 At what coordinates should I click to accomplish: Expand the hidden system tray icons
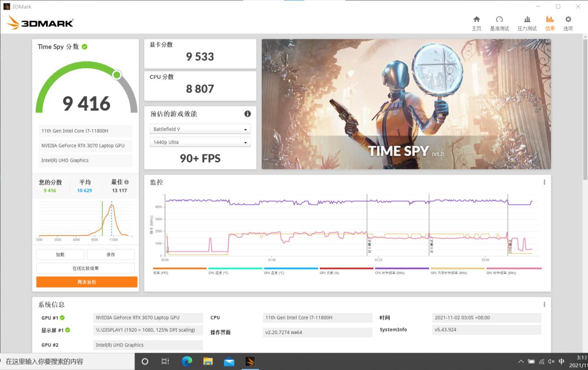point(521,362)
